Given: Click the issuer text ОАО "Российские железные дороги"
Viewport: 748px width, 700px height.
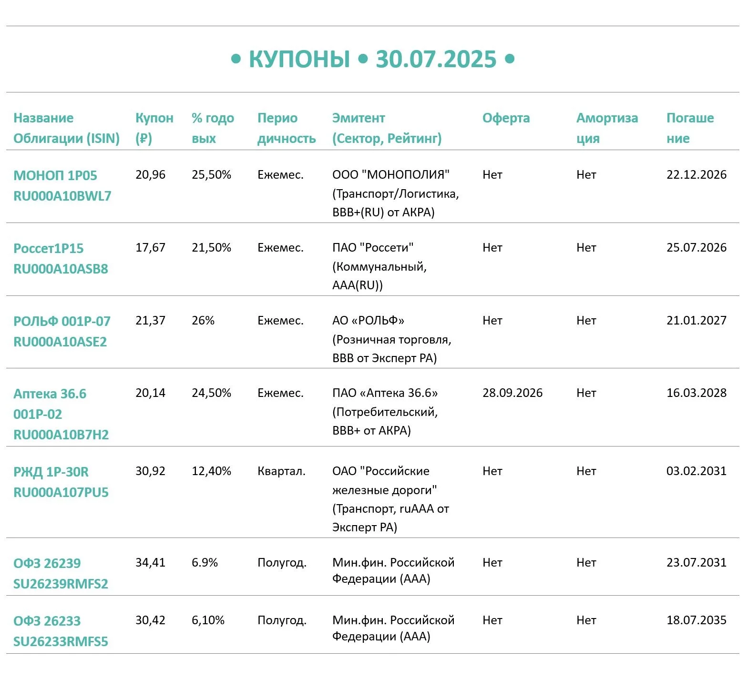Looking at the screenshot, I should pyautogui.click(x=385, y=481).
